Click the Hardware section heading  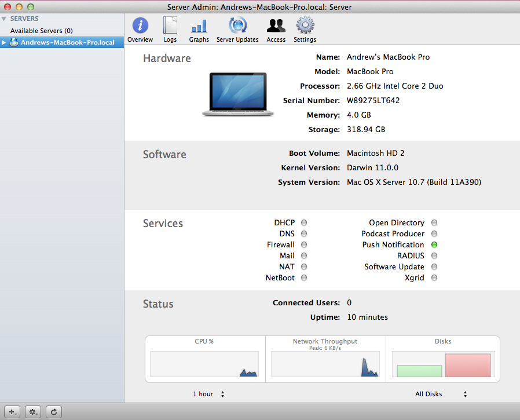pyautogui.click(x=167, y=59)
